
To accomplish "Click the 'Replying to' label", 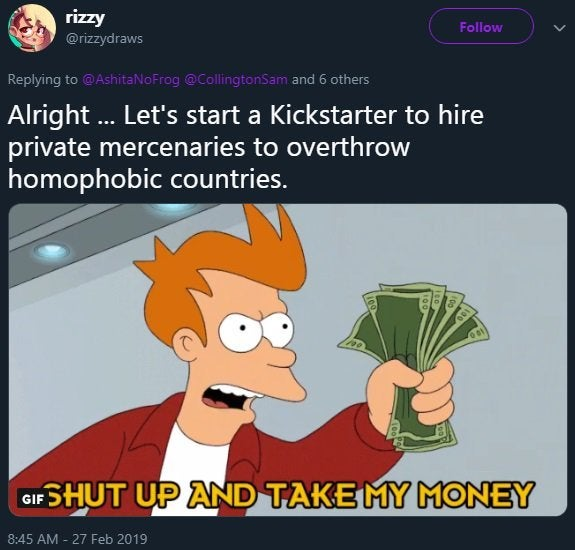I will [x=43, y=80].
